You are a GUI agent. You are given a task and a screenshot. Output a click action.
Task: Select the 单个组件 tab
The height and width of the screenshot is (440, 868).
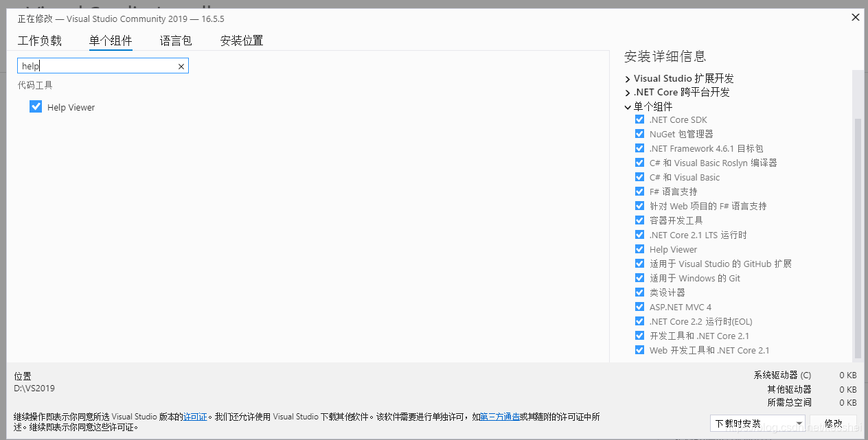click(x=111, y=40)
